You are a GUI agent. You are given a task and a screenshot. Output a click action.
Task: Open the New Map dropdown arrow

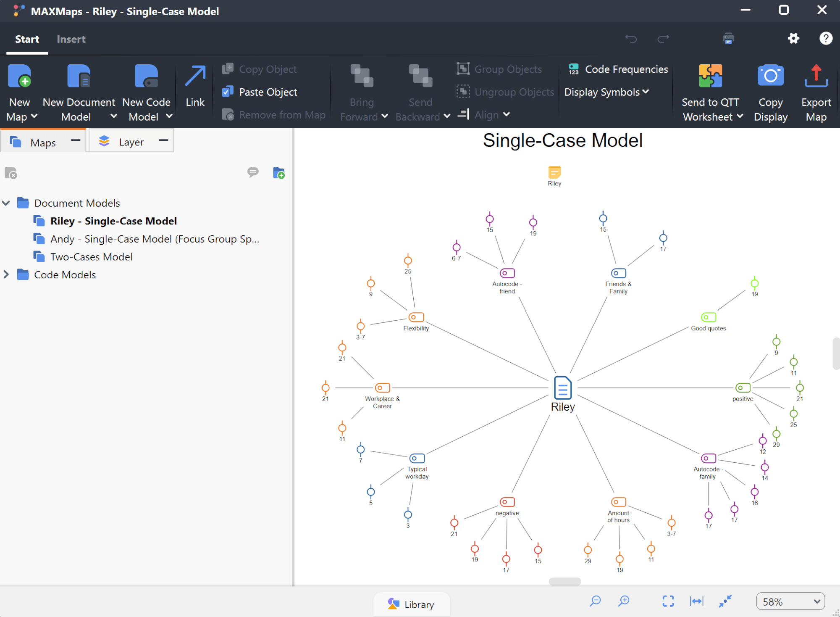34,116
